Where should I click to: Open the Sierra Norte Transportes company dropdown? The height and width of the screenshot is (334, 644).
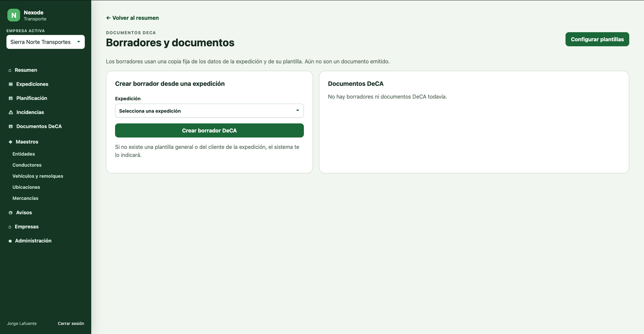[x=46, y=42]
